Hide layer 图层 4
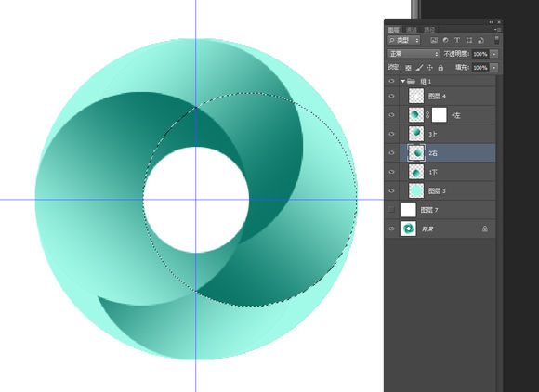 pos(391,97)
